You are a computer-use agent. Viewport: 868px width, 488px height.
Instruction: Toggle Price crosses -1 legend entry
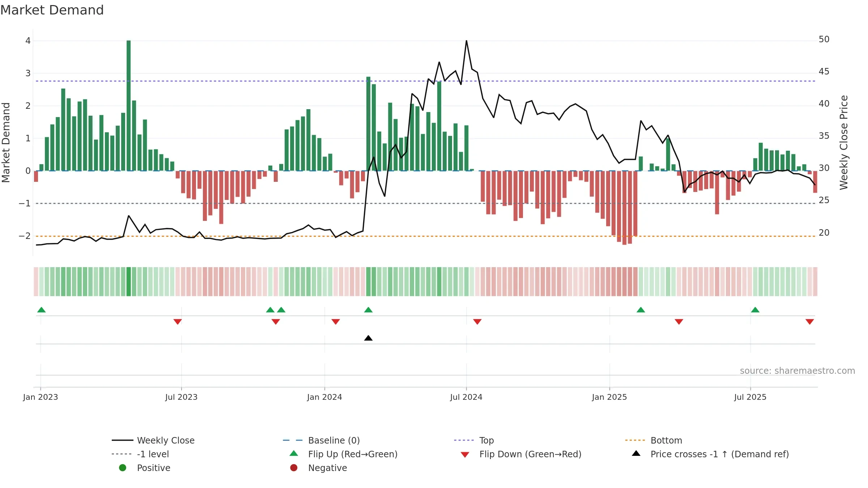[x=710, y=454]
